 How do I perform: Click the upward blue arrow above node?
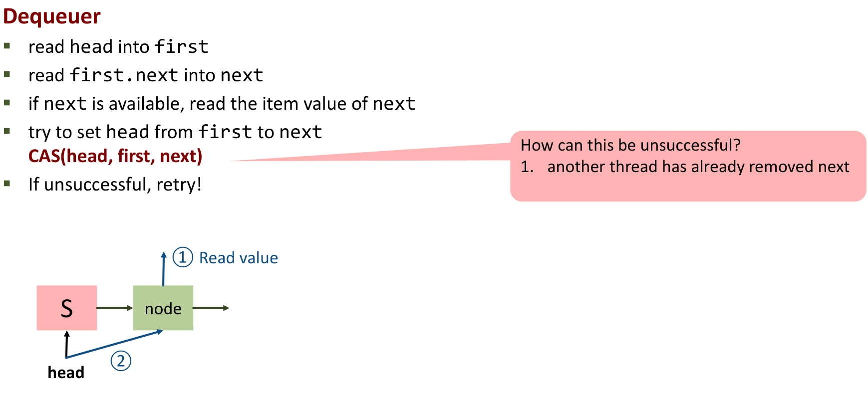click(x=163, y=268)
